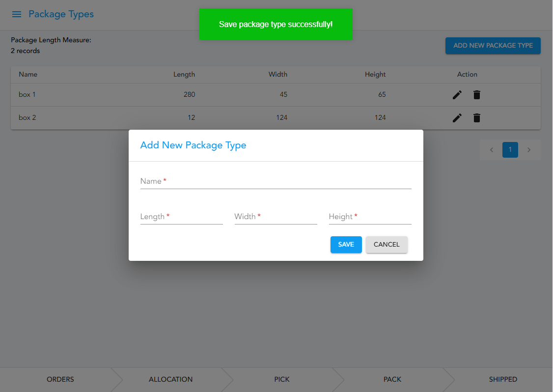Click the previous page chevron arrow
553x392 pixels.
click(491, 150)
